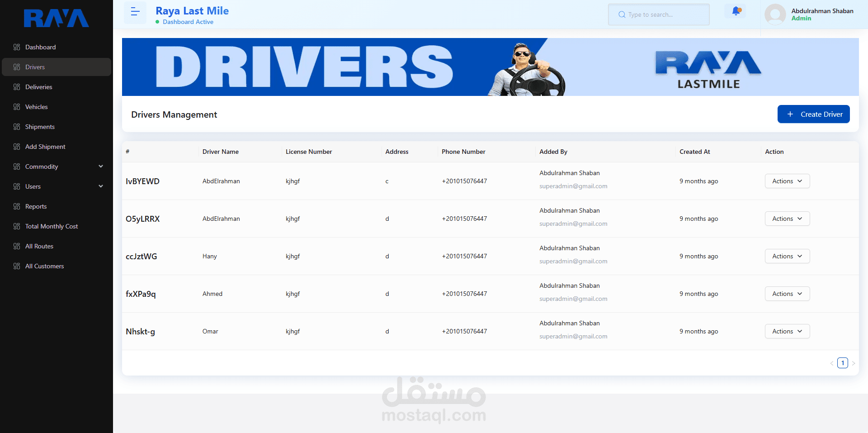Open Actions dropdown for ccJztWG row
868x433 pixels.
tap(787, 256)
